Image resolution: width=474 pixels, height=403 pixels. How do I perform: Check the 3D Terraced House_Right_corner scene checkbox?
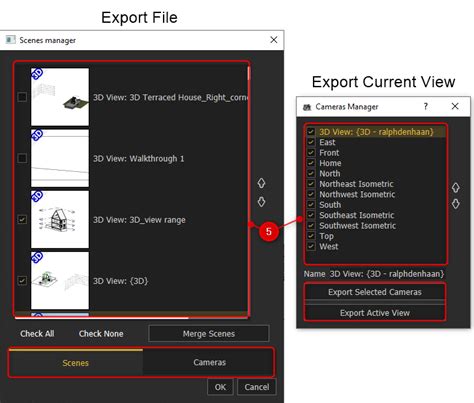coord(22,97)
